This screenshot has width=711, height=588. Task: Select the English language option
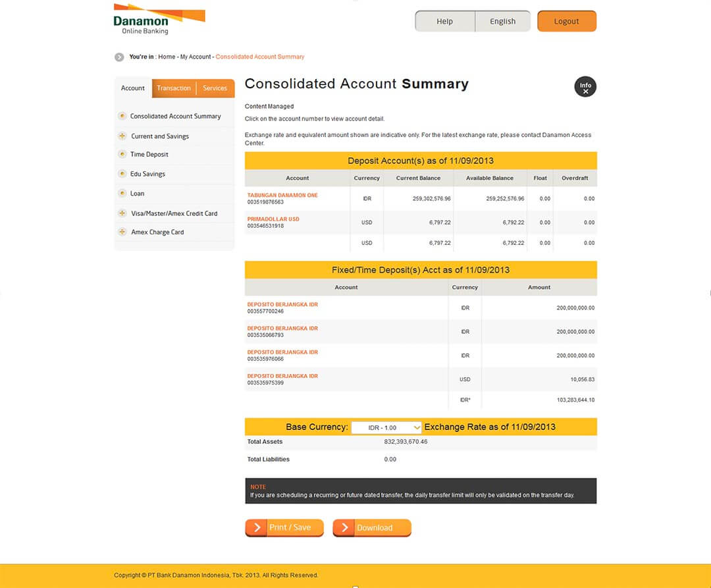tap(502, 20)
